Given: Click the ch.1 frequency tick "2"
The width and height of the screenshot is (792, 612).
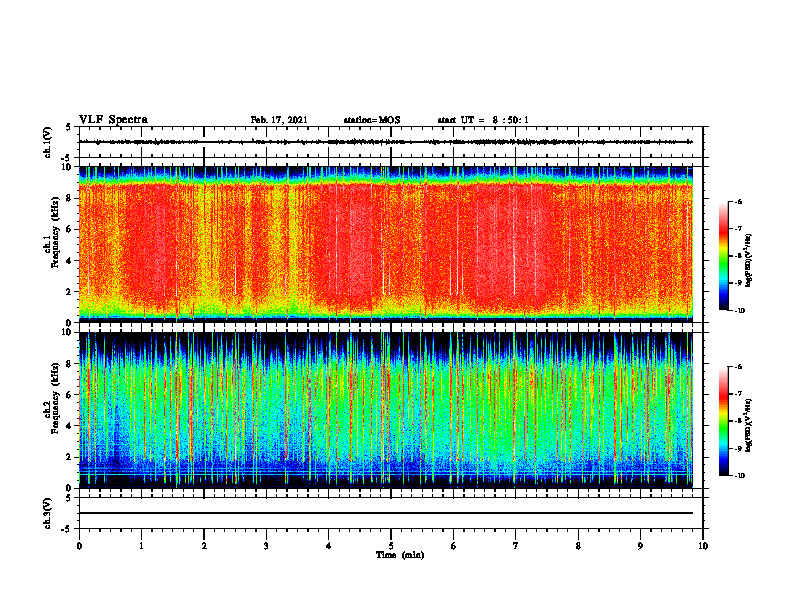Looking at the screenshot, I should [69, 291].
